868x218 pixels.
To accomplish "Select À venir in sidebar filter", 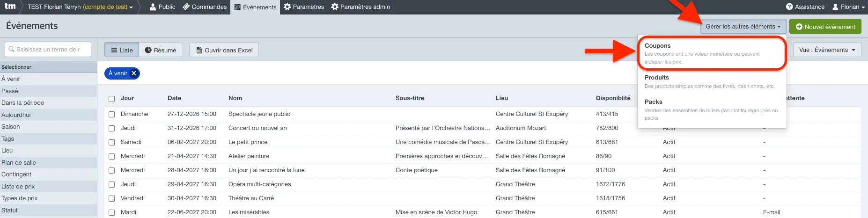I will point(48,79).
